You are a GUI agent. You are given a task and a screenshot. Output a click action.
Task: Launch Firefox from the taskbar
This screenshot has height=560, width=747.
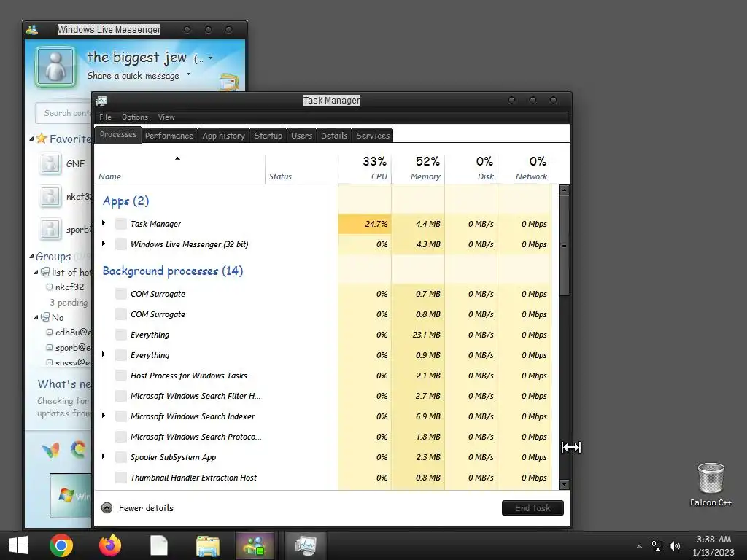(x=110, y=545)
